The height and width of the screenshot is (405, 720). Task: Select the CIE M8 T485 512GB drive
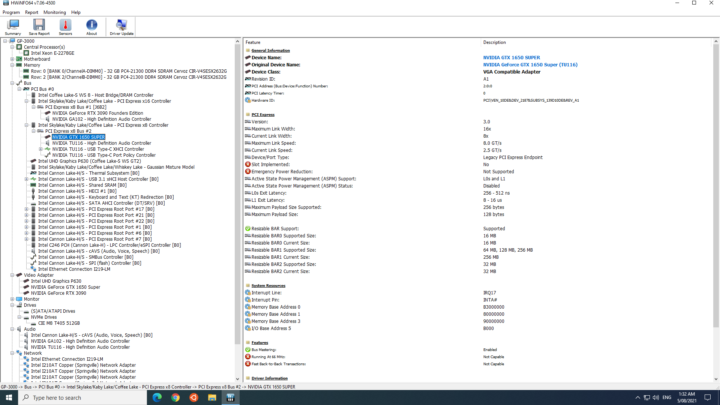click(59, 323)
